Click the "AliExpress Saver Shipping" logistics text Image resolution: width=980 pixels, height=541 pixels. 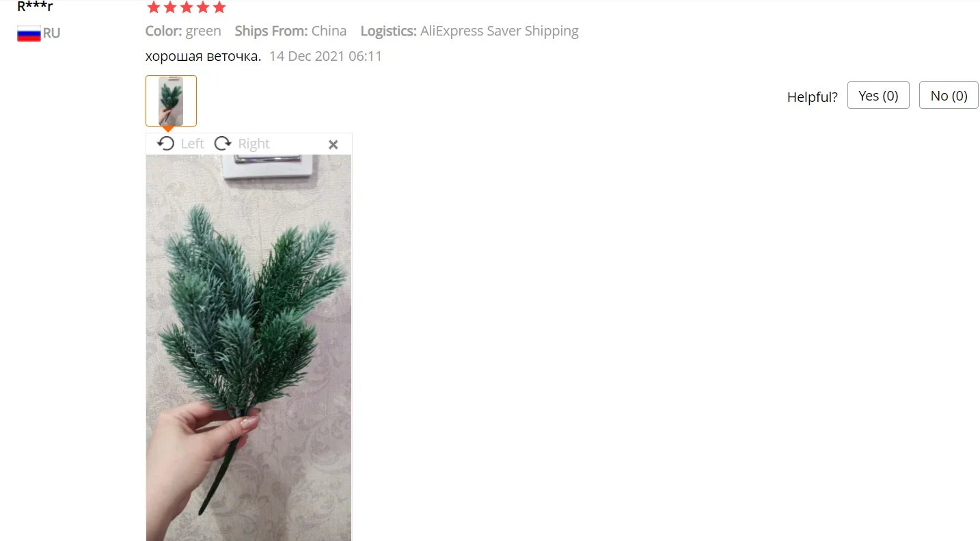[500, 31]
